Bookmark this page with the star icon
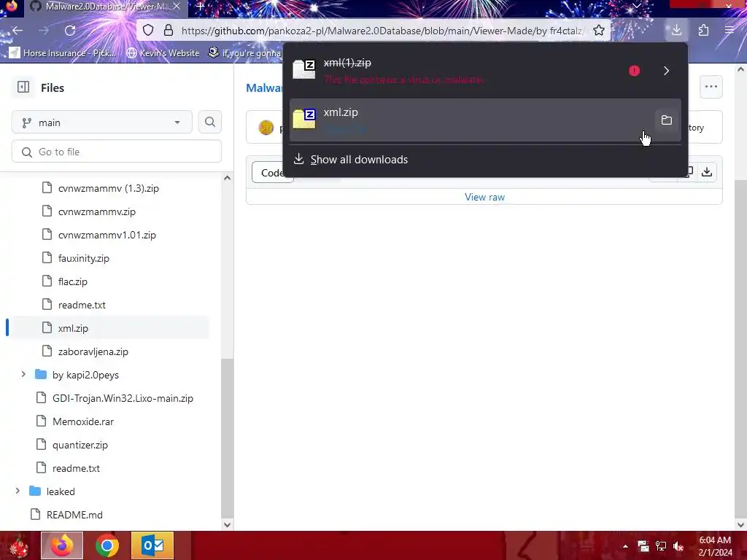This screenshot has width=747, height=560. pos(599,31)
